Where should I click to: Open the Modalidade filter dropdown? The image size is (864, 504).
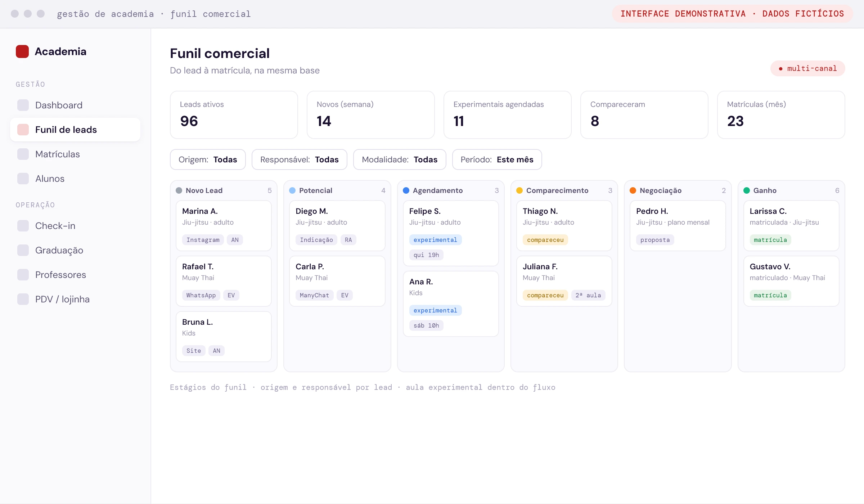400,159
